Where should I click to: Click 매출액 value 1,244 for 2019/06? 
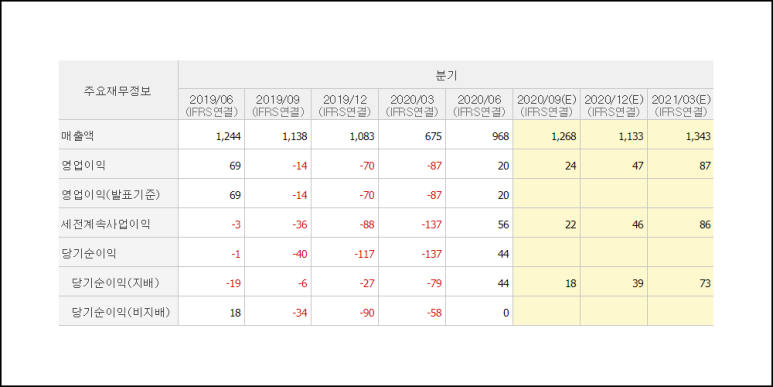229,137
